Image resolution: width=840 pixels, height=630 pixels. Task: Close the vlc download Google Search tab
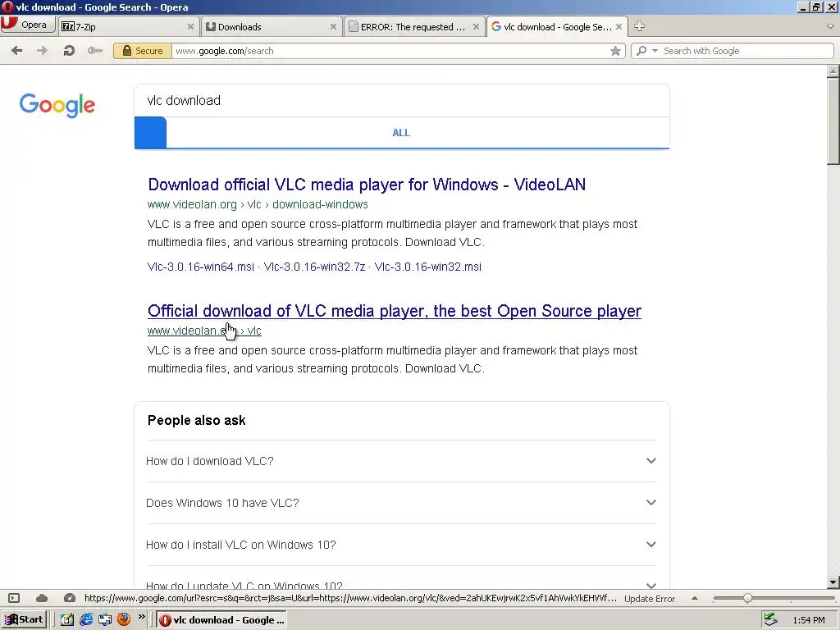619,27
